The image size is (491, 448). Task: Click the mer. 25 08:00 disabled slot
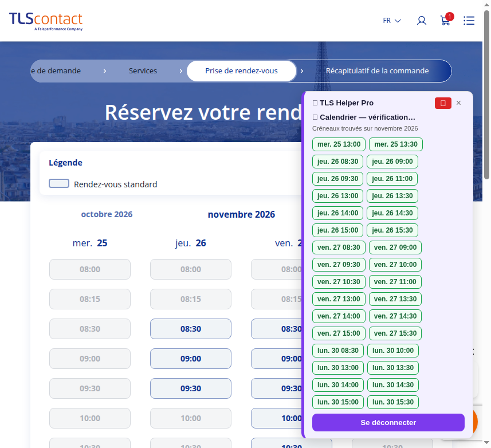click(90, 269)
